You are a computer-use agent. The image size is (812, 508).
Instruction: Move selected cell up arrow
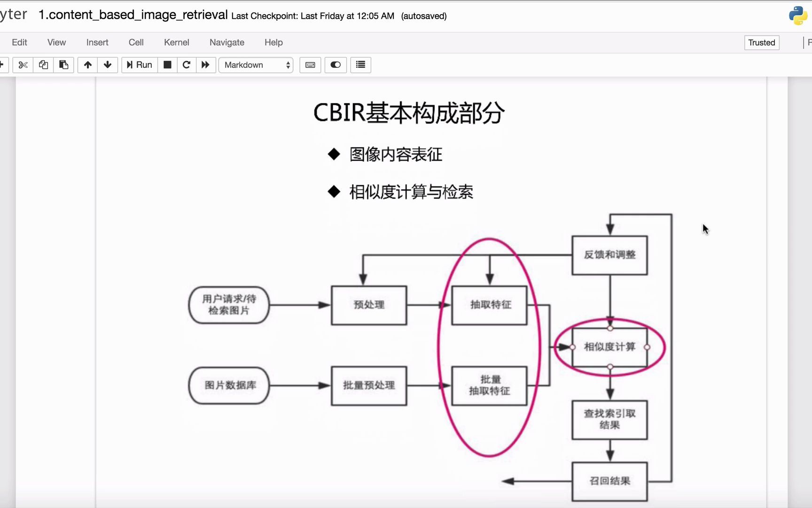pyautogui.click(x=87, y=65)
